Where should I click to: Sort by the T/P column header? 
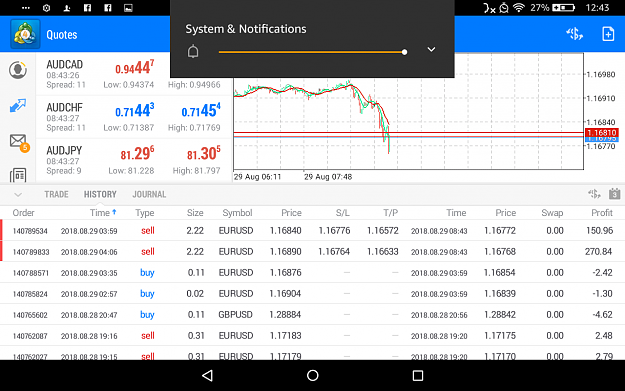(x=391, y=213)
